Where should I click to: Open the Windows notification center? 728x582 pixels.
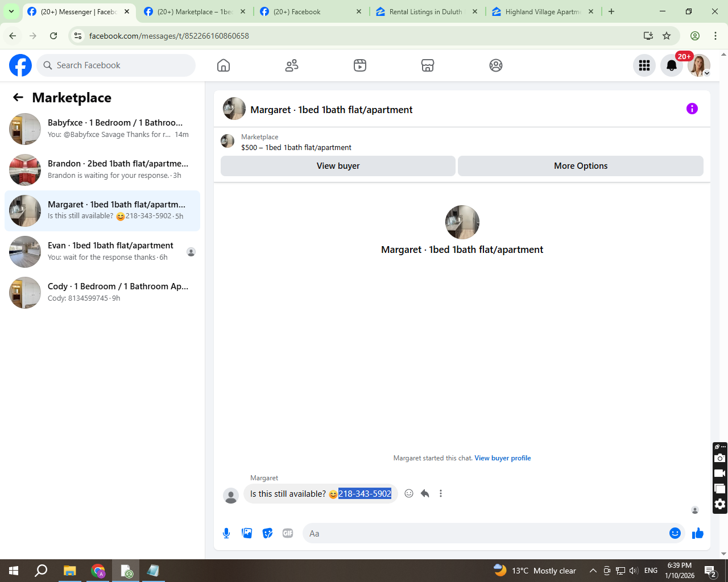(x=710, y=571)
